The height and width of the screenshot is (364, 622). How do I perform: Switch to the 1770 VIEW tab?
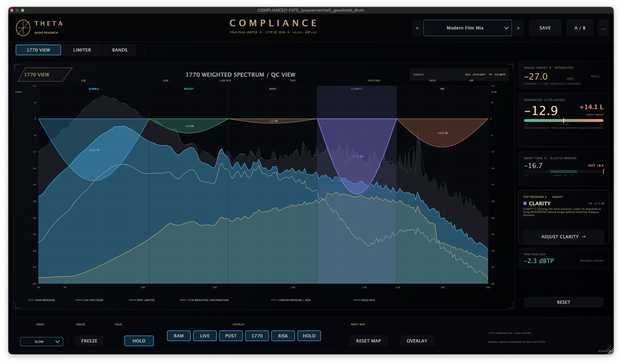pyautogui.click(x=38, y=50)
